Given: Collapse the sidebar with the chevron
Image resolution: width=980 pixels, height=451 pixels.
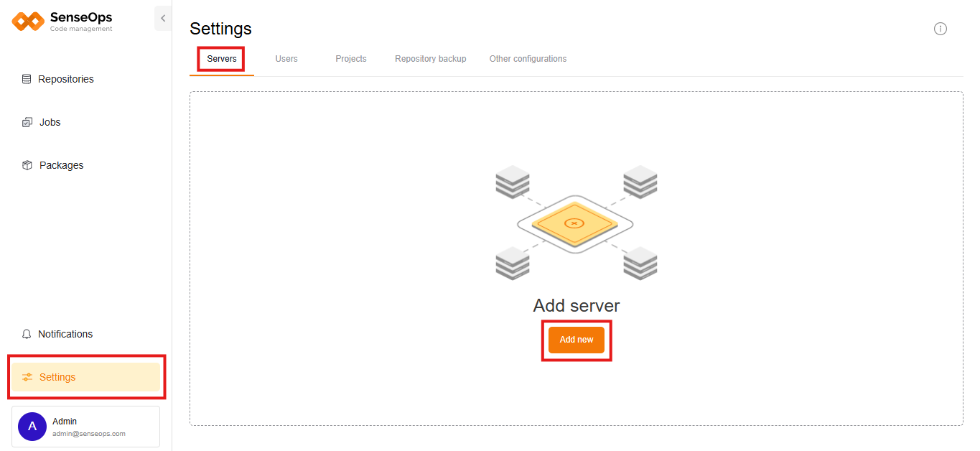Looking at the screenshot, I should point(163,18).
